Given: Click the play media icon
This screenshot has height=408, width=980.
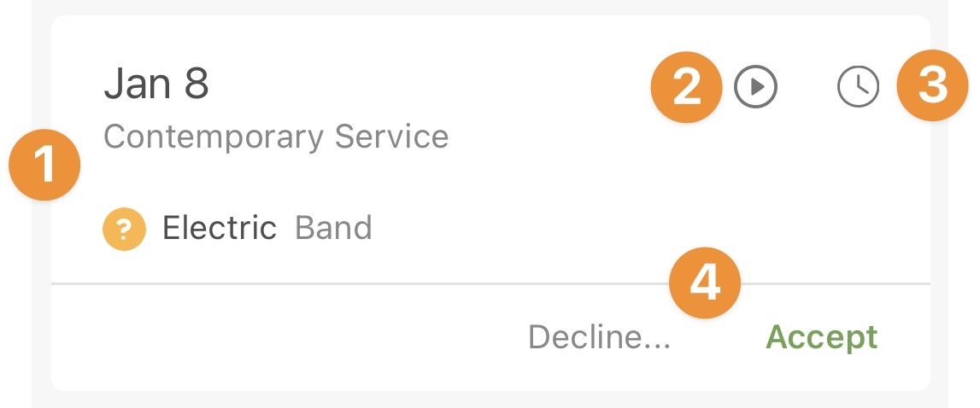Looking at the screenshot, I should coord(755,87).
